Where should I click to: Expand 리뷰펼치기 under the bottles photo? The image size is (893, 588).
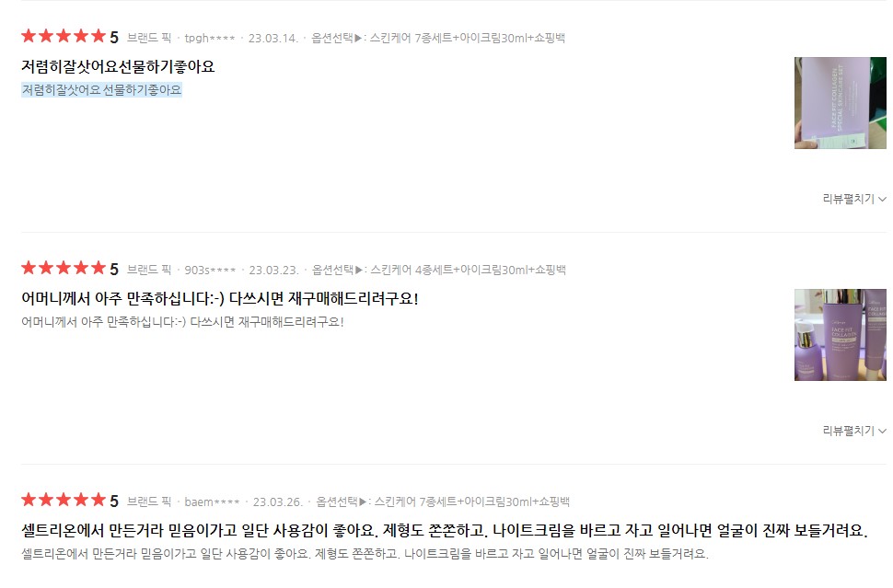(854, 431)
